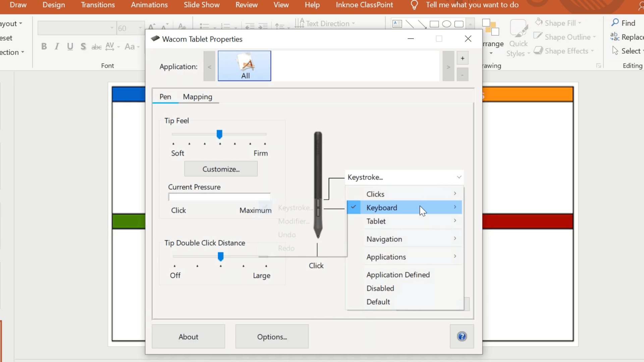Select the Arrow line shape icon
This screenshot has width=644, height=362.
422,24
